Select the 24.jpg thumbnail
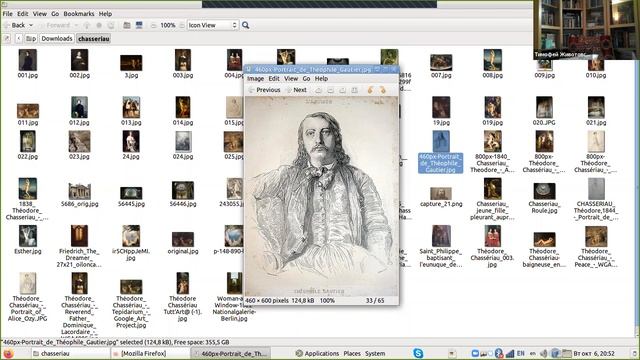Viewport: 640px width, 360px height. pyautogui.click(x=131, y=141)
